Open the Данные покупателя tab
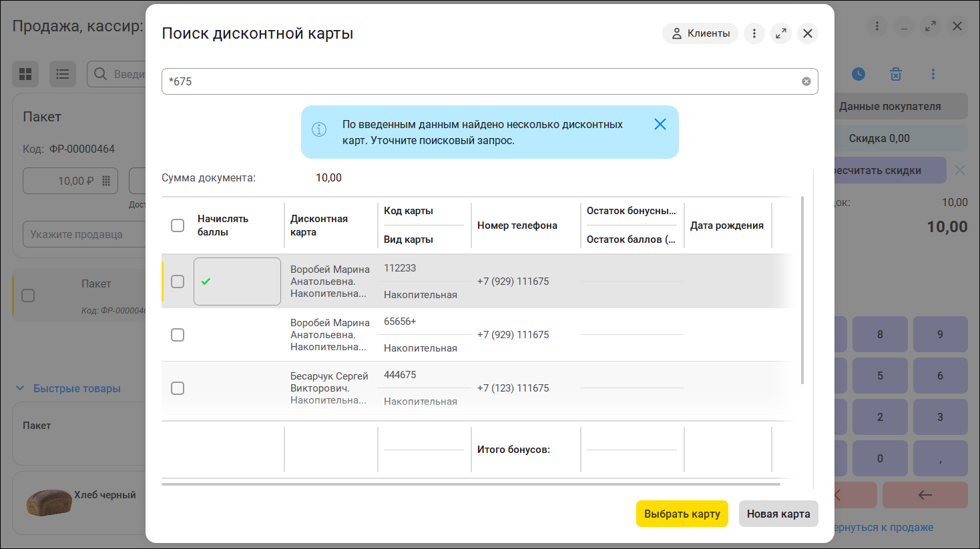Viewport: 980px width, 549px height. pyautogui.click(x=895, y=106)
